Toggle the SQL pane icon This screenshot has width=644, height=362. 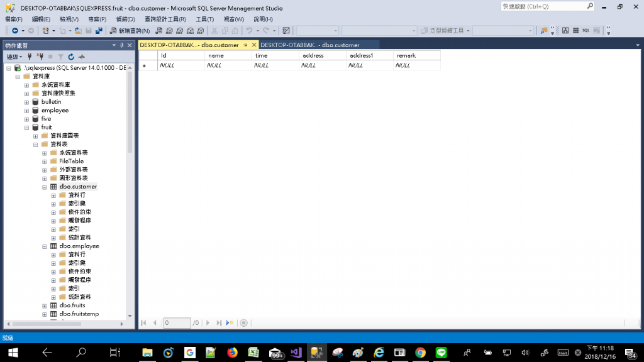586,30
